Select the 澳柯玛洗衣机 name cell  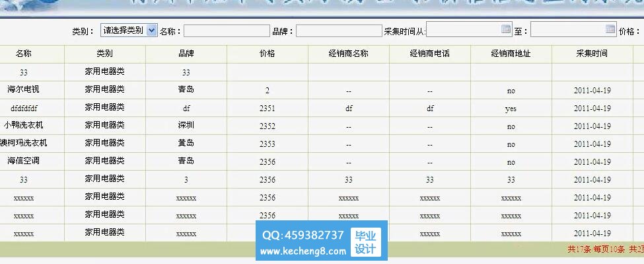point(23,144)
